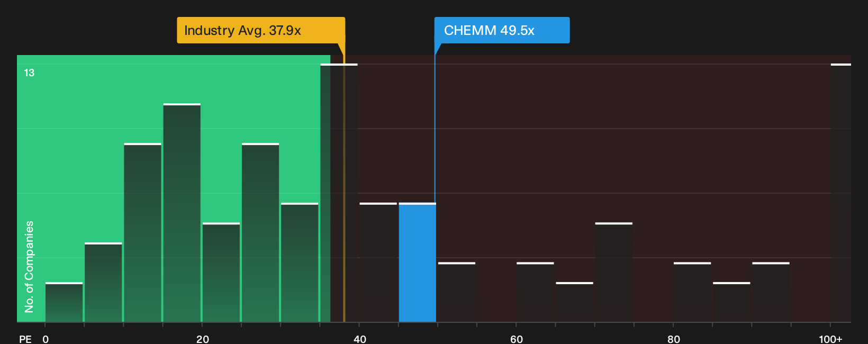
Task: Select the 15-20 PE bar in the green zone
Action: (x=182, y=213)
